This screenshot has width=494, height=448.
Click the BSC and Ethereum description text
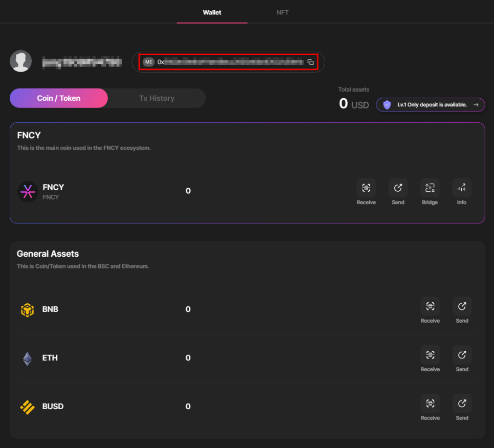(83, 266)
